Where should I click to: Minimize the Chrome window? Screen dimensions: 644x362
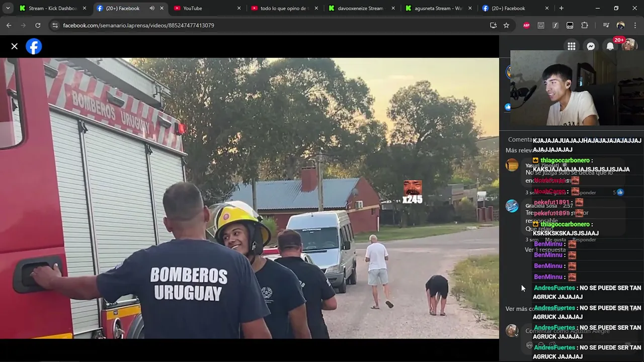598,8
